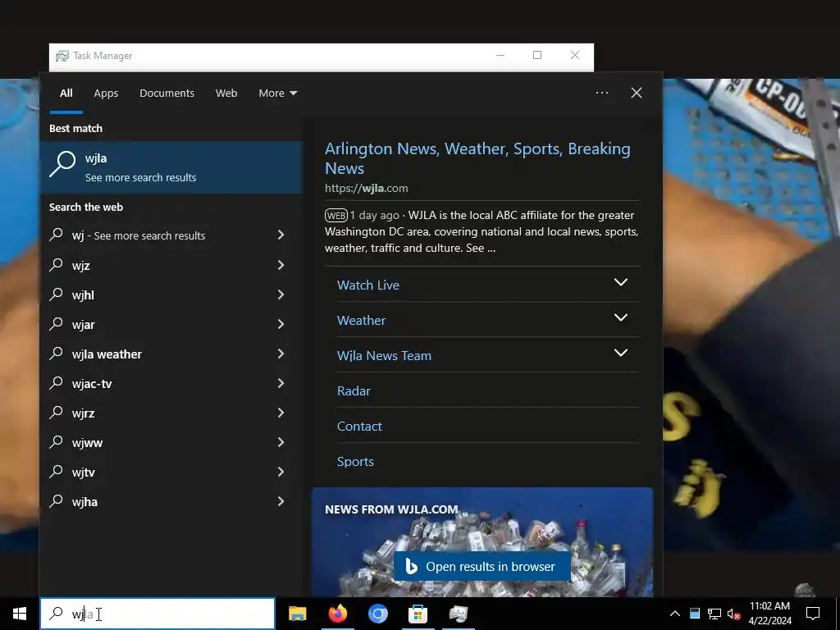This screenshot has height=630, width=840.
Task: Show hidden system tray icons
Action: pos(675,614)
